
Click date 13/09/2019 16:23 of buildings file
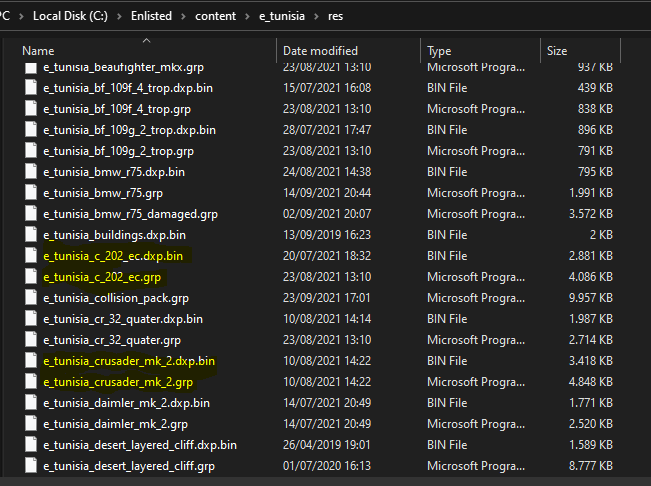coord(327,235)
